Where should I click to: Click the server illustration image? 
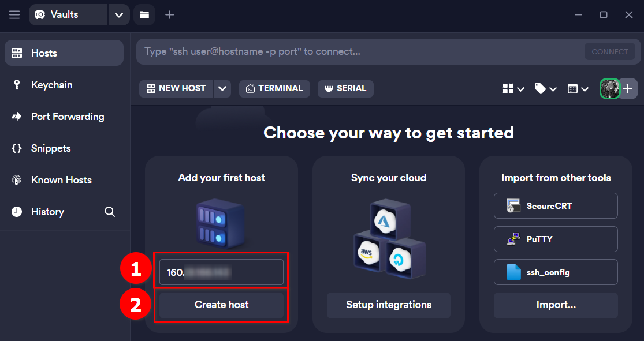pyautogui.click(x=221, y=224)
